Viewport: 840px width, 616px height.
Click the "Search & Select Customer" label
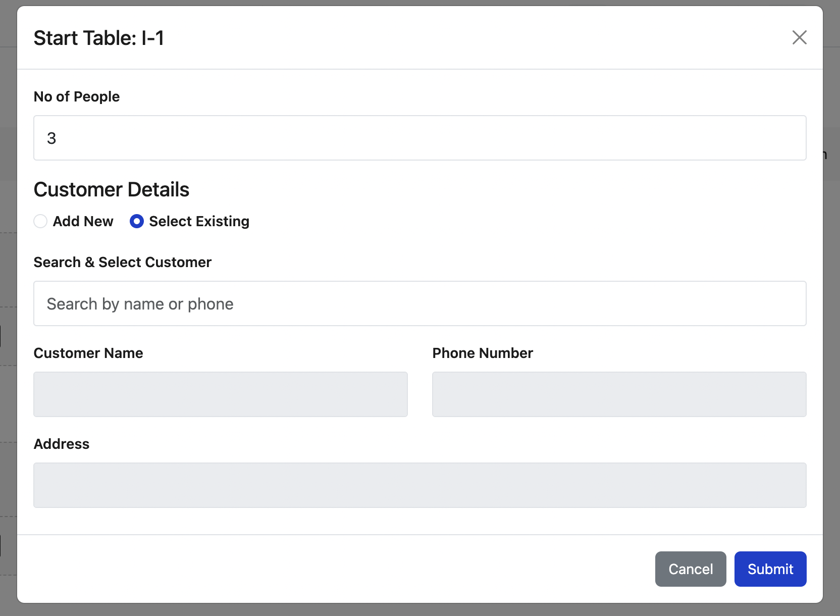[x=122, y=262]
